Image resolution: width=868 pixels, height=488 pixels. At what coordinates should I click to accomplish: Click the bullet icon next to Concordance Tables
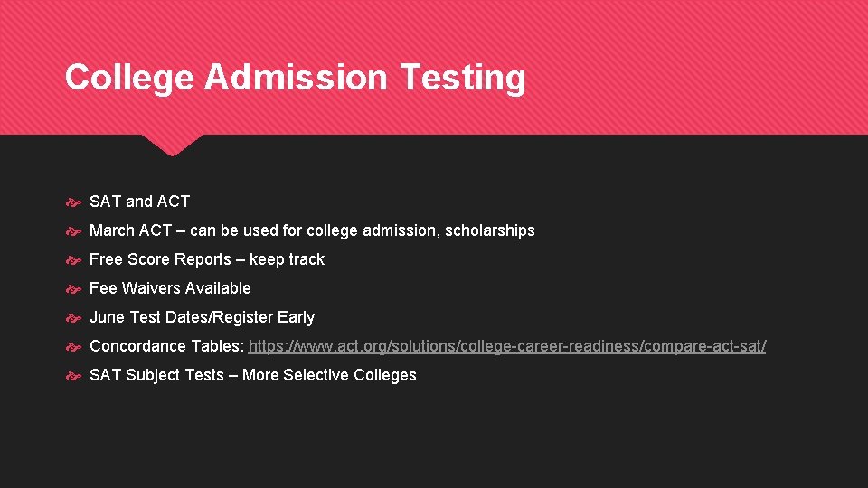point(74,347)
